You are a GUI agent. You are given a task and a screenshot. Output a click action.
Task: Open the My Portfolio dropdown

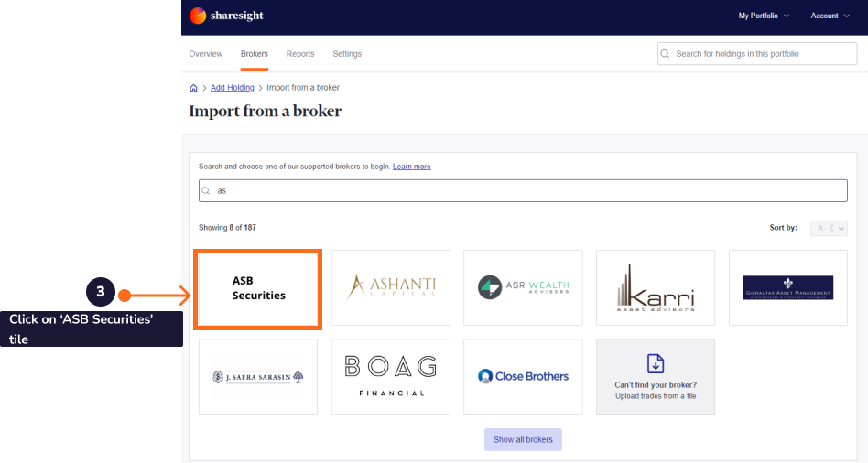click(x=764, y=16)
